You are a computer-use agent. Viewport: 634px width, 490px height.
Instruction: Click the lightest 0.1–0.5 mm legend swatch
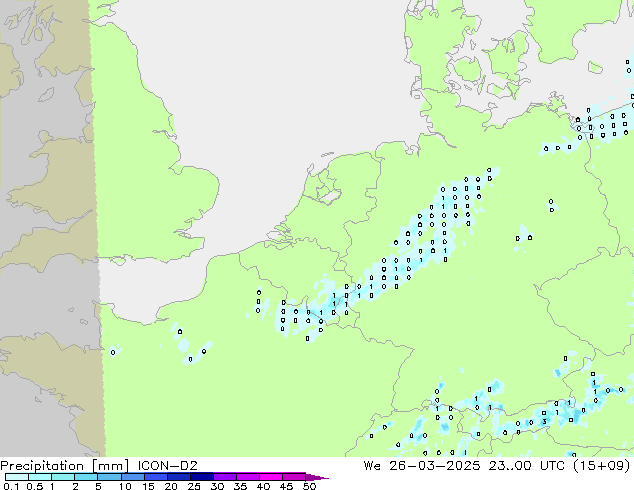(x=17, y=477)
